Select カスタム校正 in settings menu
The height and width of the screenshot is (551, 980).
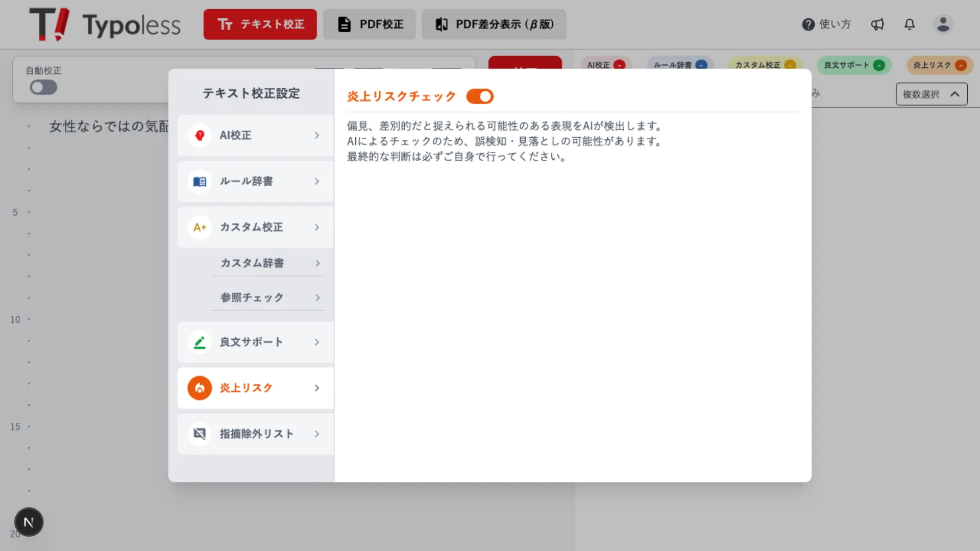[256, 227]
